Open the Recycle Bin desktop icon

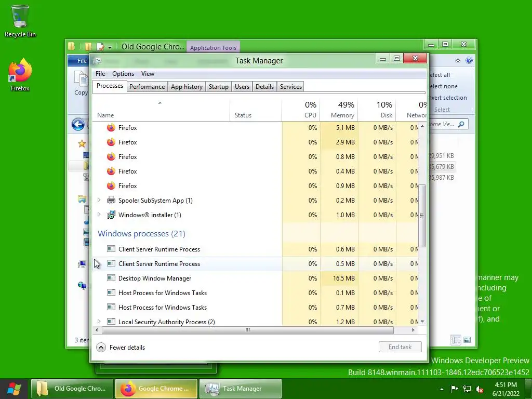(20, 21)
